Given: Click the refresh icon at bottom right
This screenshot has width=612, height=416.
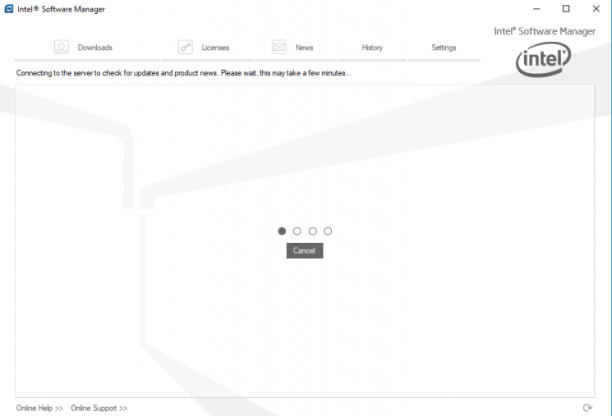Looking at the screenshot, I should 587,408.
